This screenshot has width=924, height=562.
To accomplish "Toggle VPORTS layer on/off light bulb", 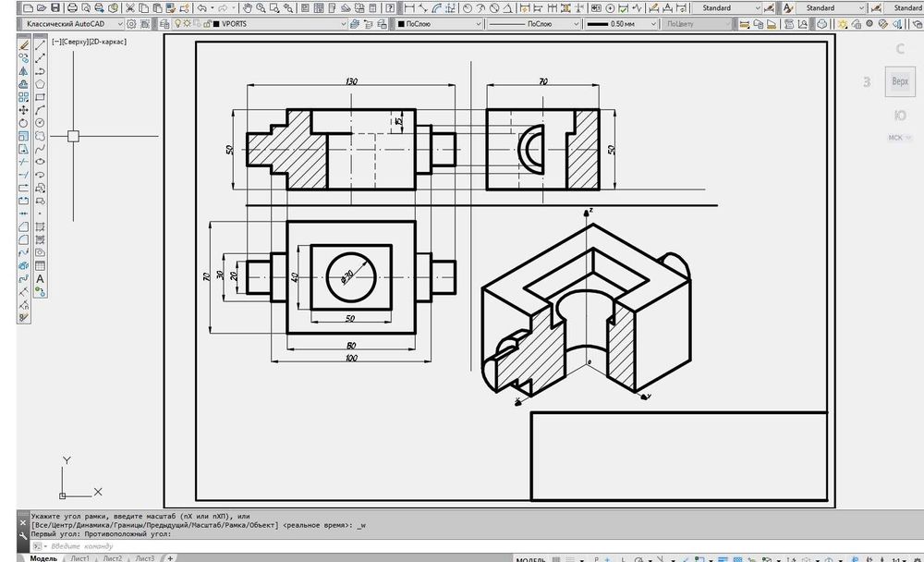I will (x=177, y=24).
